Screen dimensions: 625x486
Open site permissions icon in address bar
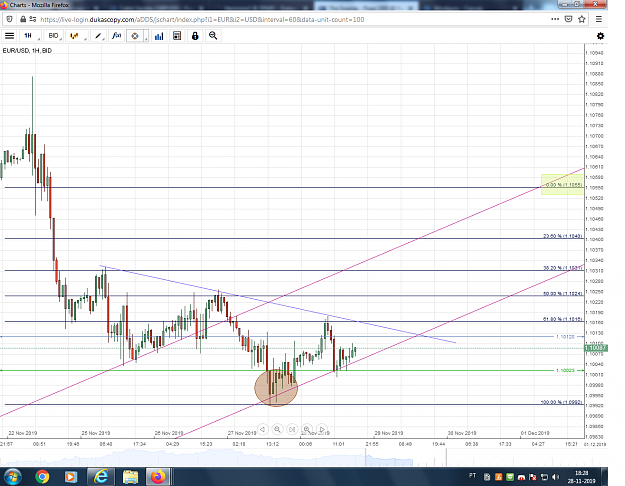[x=33, y=19]
